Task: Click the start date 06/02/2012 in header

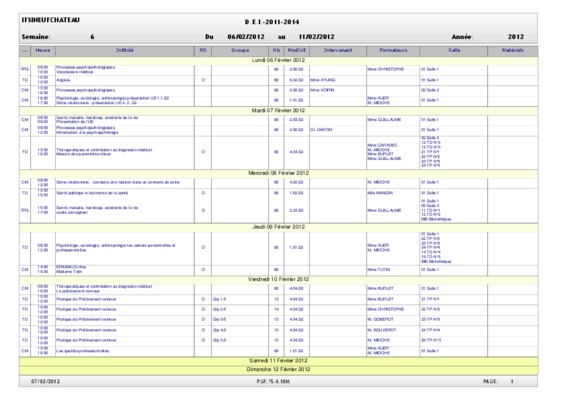Action: [x=246, y=37]
